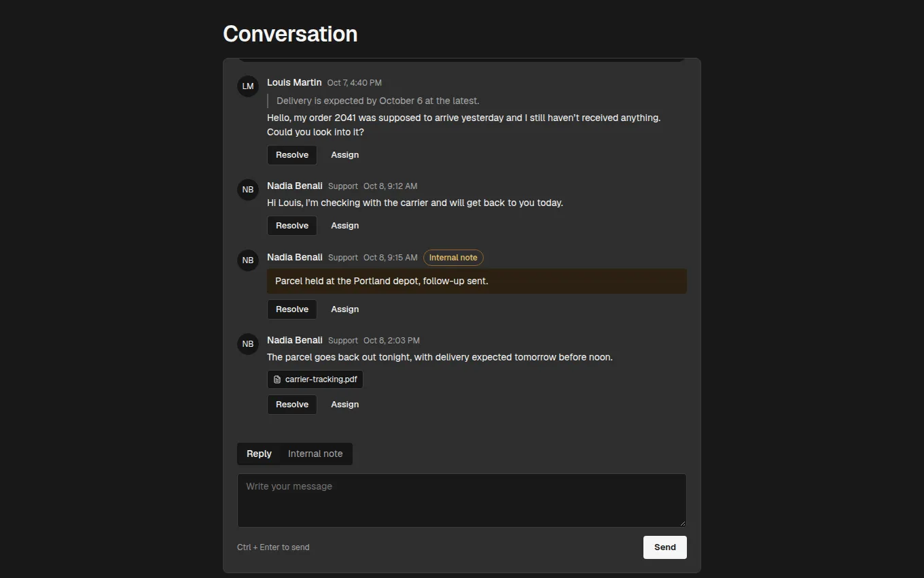The height and width of the screenshot is (578, 924).
Task: Click "Nadia Benali" on the internal note message
Action: tap(295, 257)
